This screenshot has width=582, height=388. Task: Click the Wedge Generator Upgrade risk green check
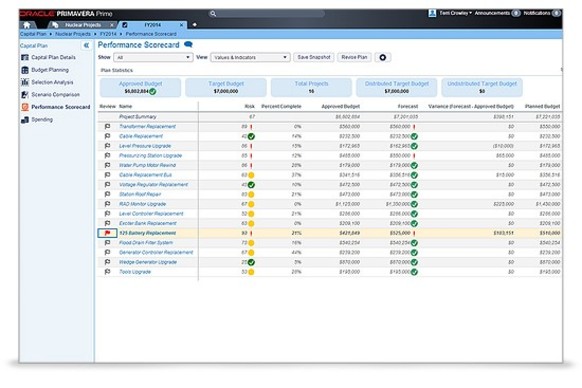tap(251, 263)
